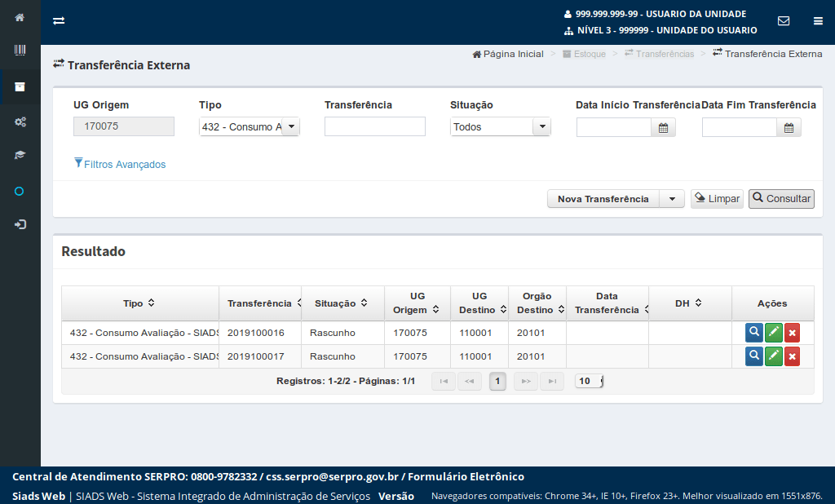835x504 pixels.
Task: Click Tipo cell in 2019100016 row
Action: (140, 333)
